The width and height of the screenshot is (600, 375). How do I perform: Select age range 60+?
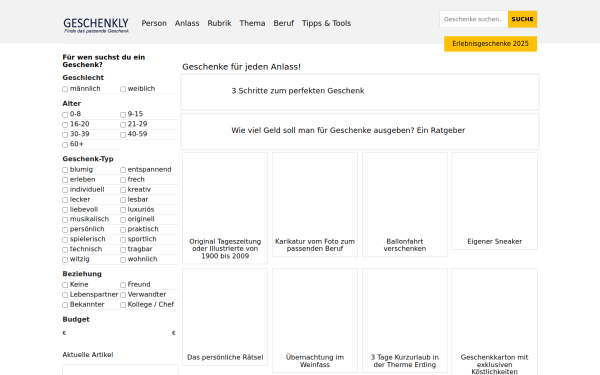pos(65,144)
